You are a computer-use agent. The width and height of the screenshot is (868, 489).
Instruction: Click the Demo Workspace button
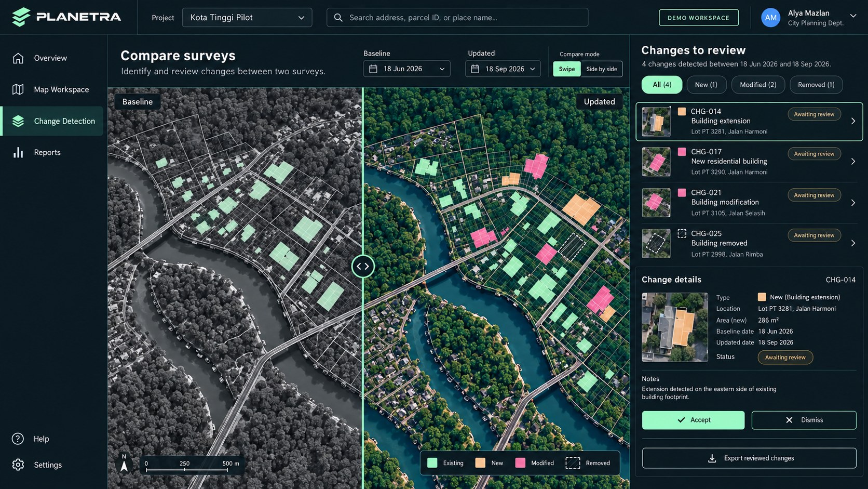tap(698, 18)
